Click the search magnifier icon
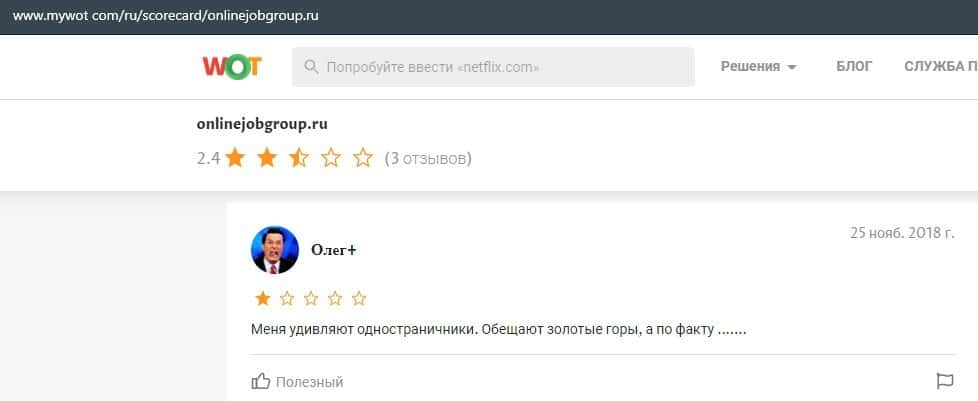Viewport: 978px width, 401px height. [x=311, y=67]
